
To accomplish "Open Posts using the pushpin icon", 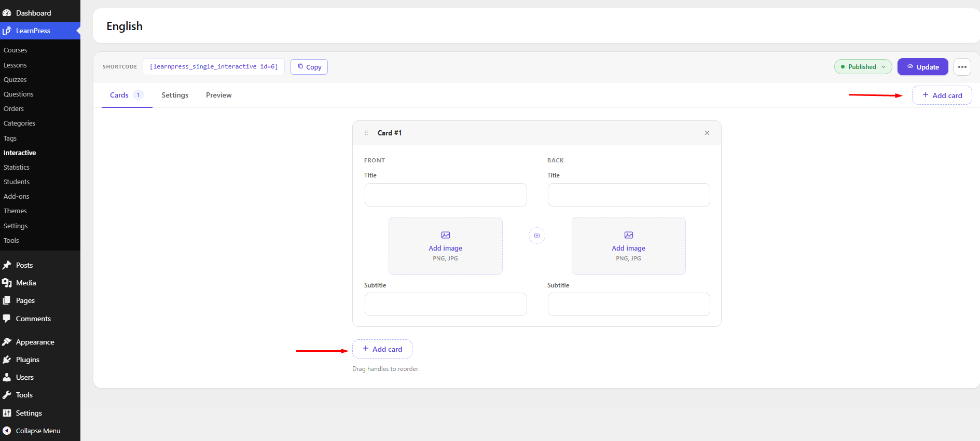I will 7,265.
